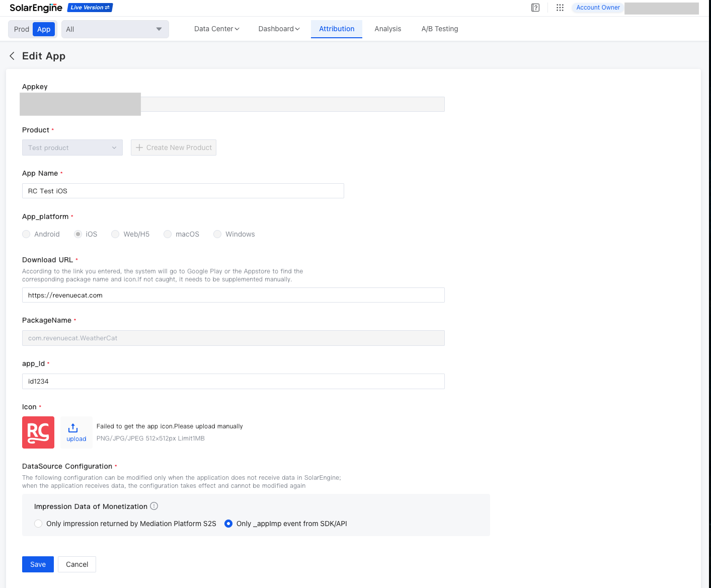Click the SolarEngine logo
Image resolution: width=711 pixels, height=588 pixels.
36,8
